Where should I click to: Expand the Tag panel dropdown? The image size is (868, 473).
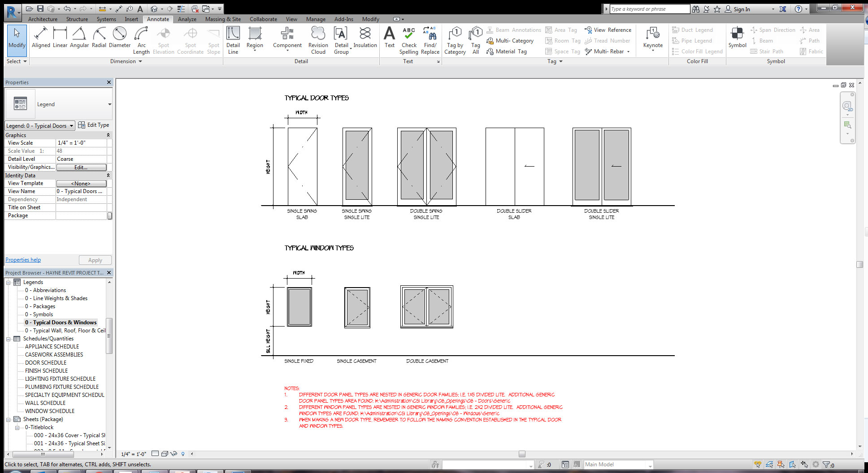tap(555, 61)
